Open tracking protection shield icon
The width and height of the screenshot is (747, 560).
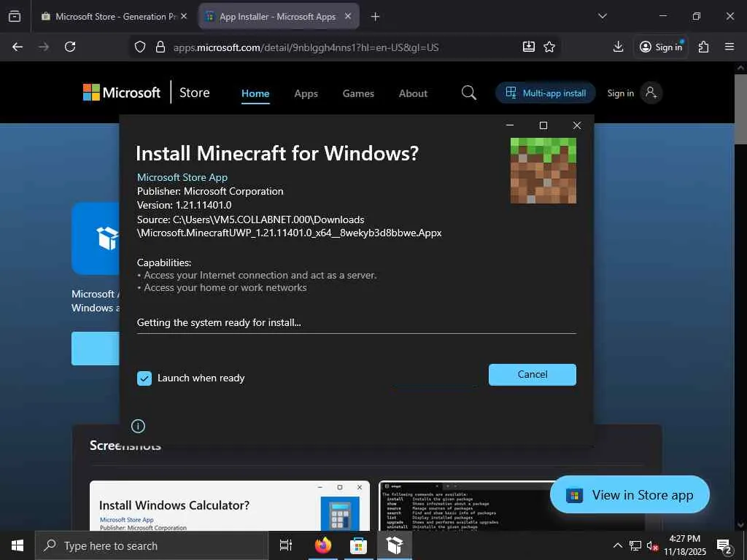(139, 47)
